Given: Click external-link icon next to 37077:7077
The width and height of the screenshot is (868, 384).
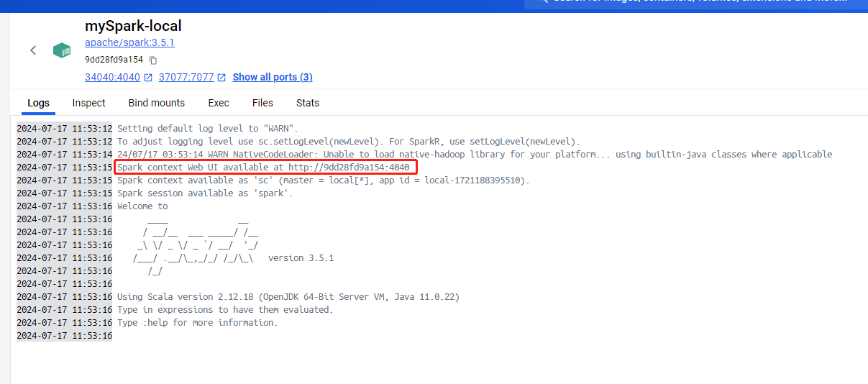Looking at the screenshot, I should 221,78.
